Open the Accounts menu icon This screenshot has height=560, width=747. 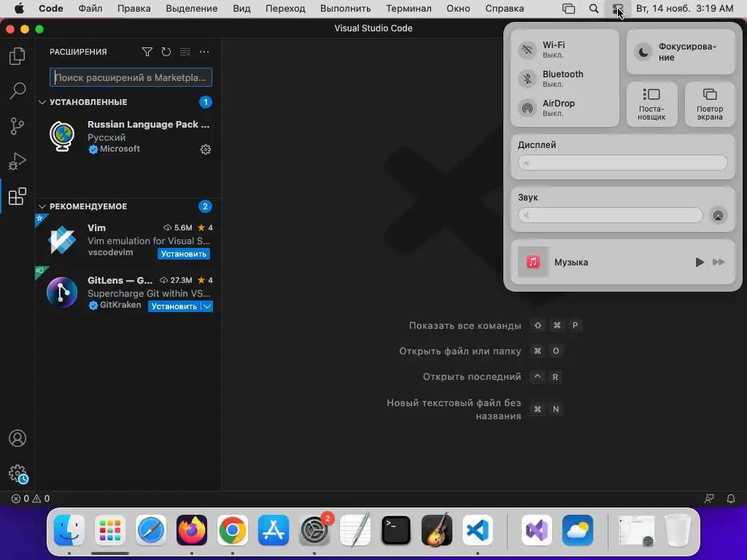tap(18, 438)
